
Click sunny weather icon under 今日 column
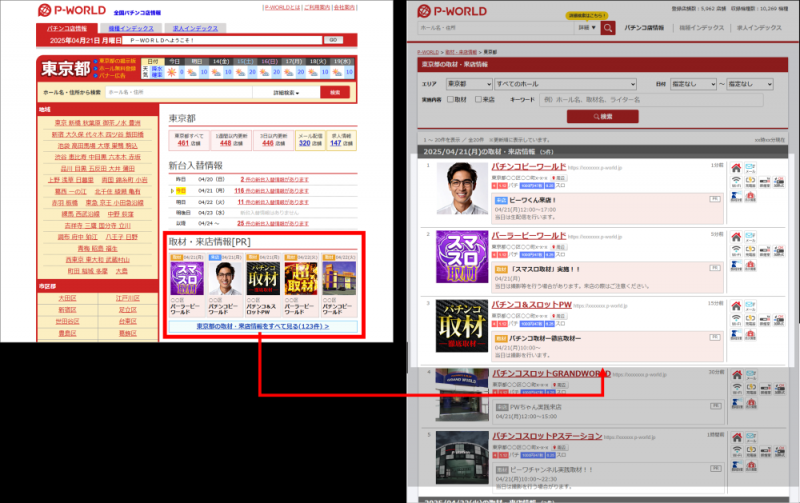172,72
